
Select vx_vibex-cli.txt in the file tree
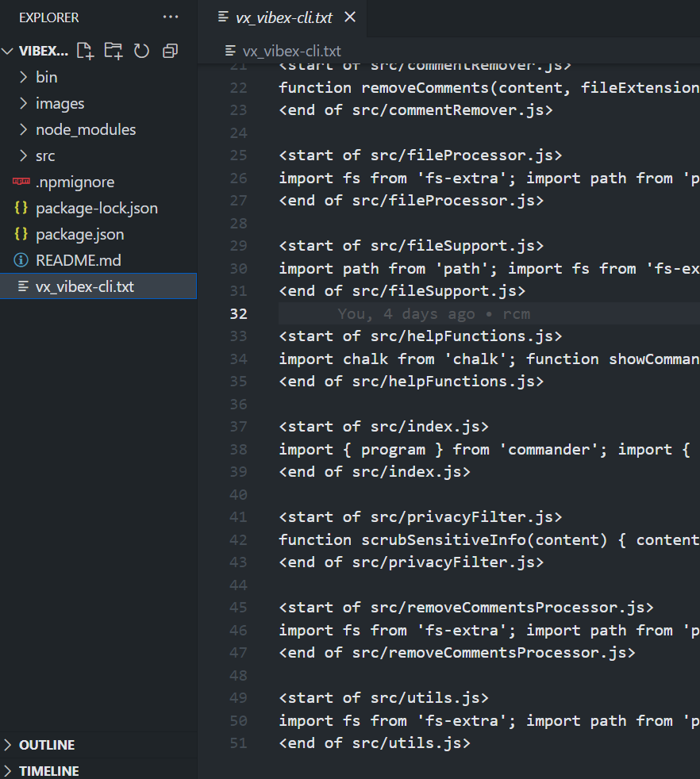tap(98, 286)
